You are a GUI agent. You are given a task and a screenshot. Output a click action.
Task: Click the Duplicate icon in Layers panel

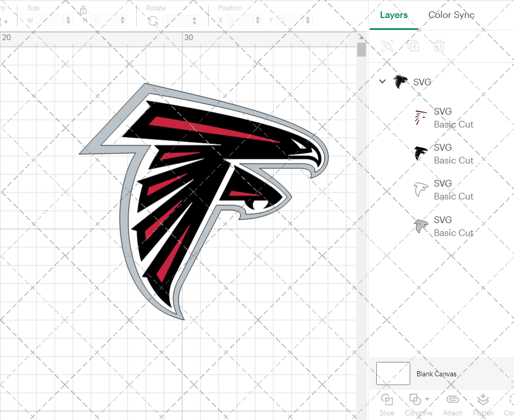coord(413,46)
